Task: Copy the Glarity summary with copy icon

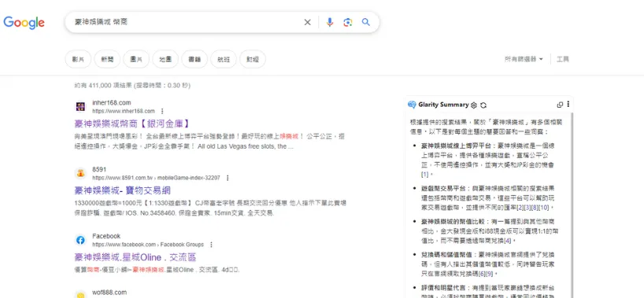Action: [x=560, y=105]
